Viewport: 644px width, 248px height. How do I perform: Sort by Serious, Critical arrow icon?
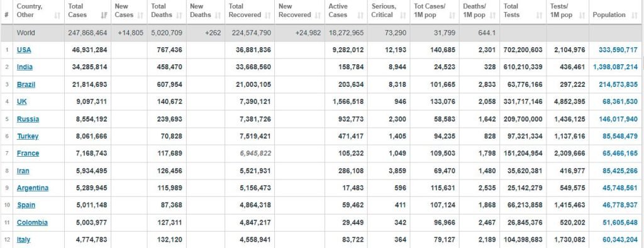403,15
